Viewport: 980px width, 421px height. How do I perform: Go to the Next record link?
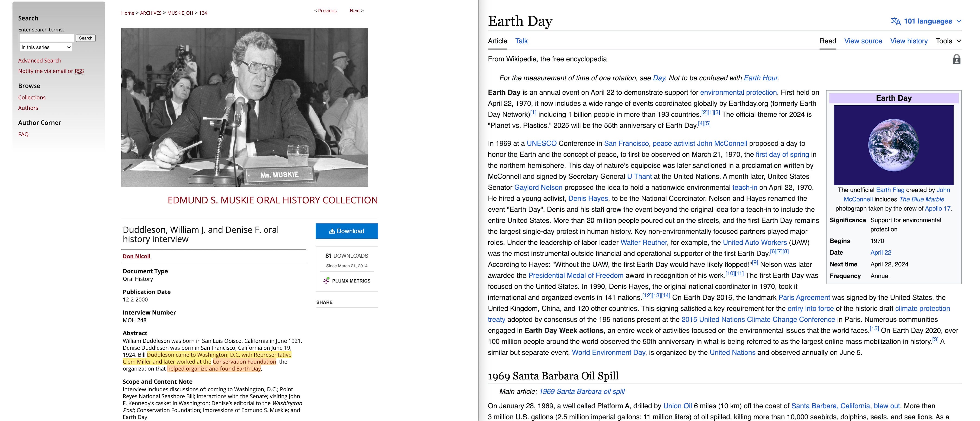pos(355,11)
